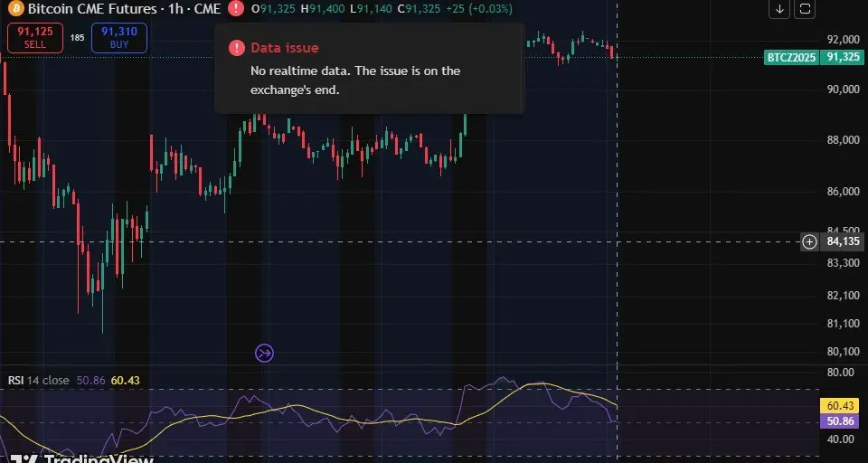Screen dimensions: 868x463
Task: Click the yellow 60.43 RSI axis label
Action: pos(840,406)
